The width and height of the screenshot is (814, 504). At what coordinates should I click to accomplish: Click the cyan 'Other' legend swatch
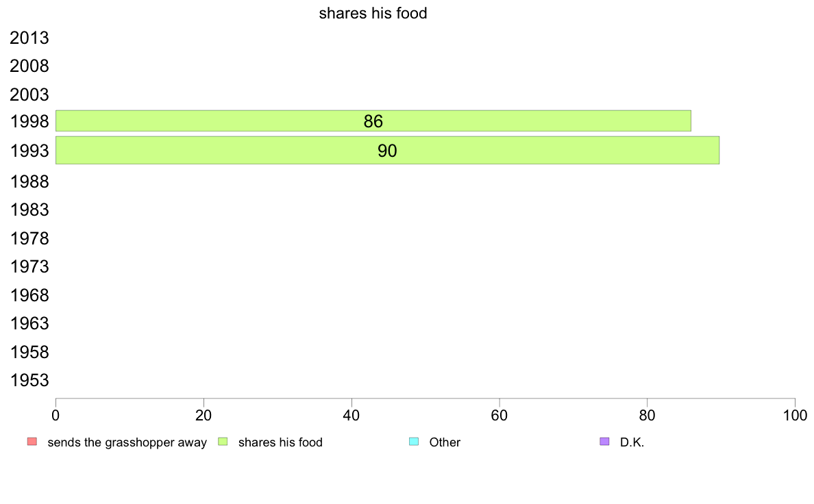coord(414,442)
